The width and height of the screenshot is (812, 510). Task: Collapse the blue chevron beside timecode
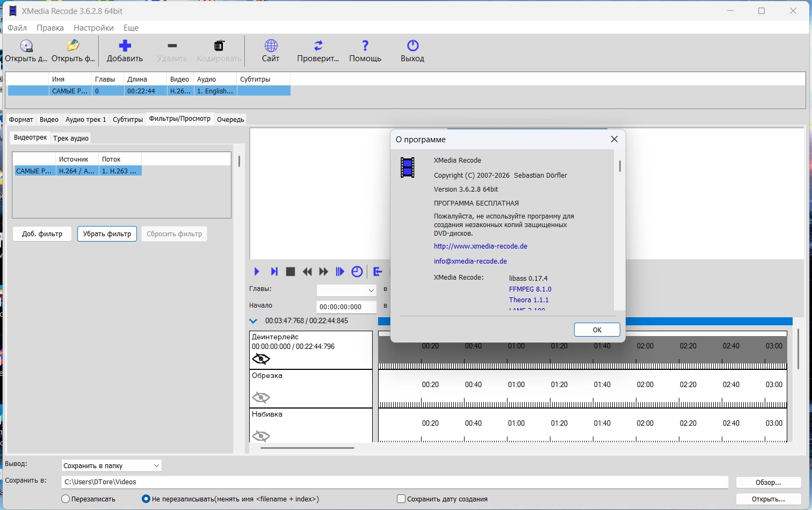pos(253,321)
